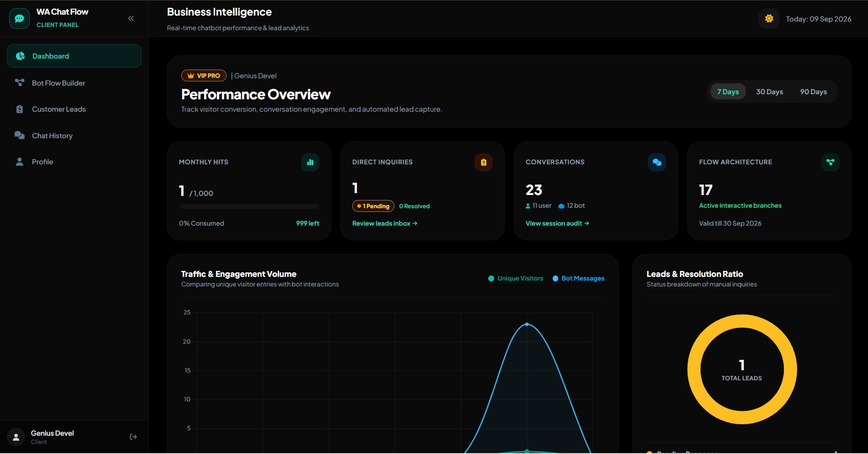
Task: Click Conversations chat bubbles icon
Action: tap(657, 162)
